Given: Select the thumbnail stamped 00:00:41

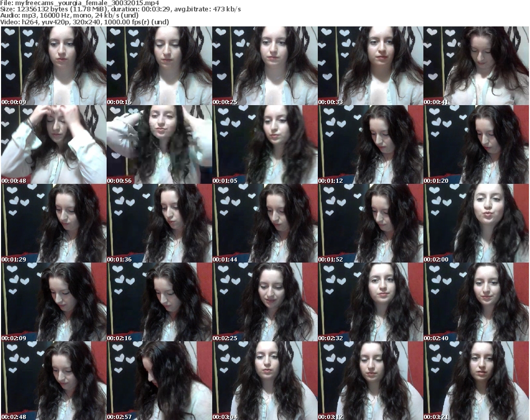Looking at the screenshot, I should pyautogui.click(x=476, y=66).
